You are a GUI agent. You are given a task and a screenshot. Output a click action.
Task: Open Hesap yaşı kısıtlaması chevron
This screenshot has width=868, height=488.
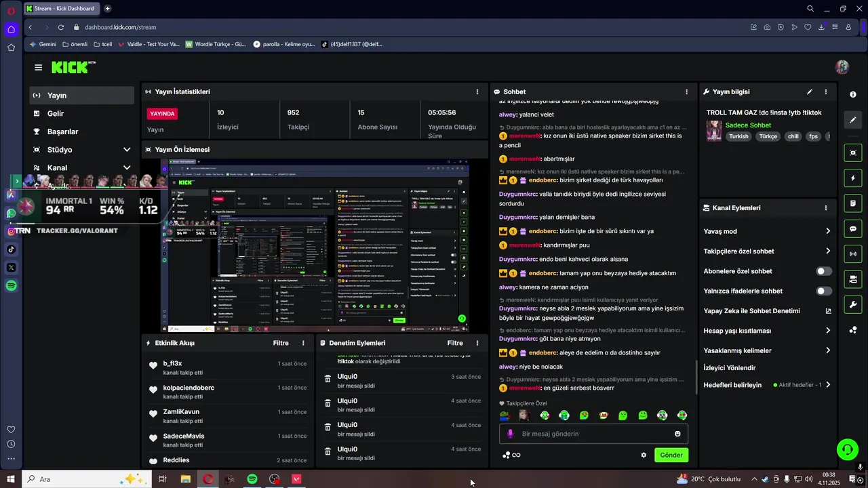(828, 331)
